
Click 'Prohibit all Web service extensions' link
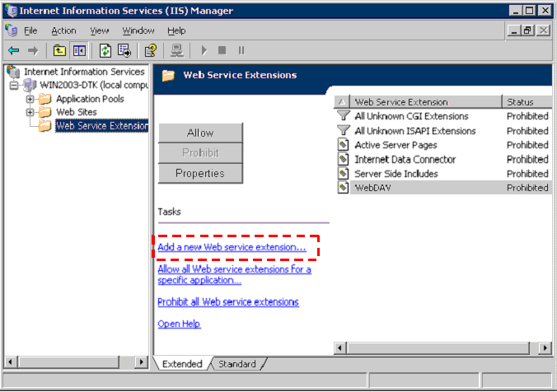[x=228, y=302]
